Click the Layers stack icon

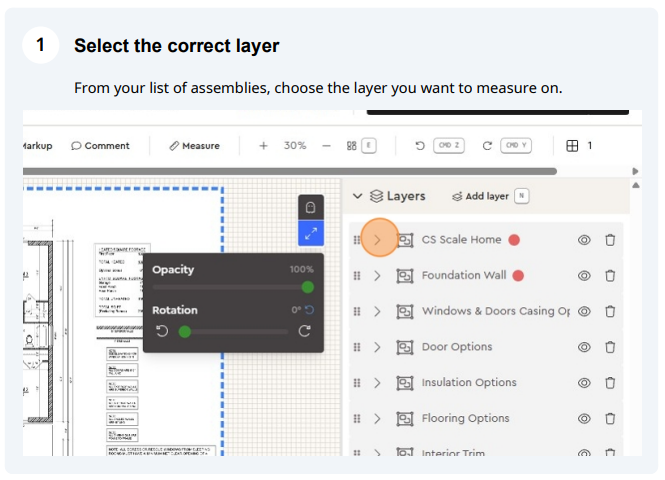tap(376, 196)
